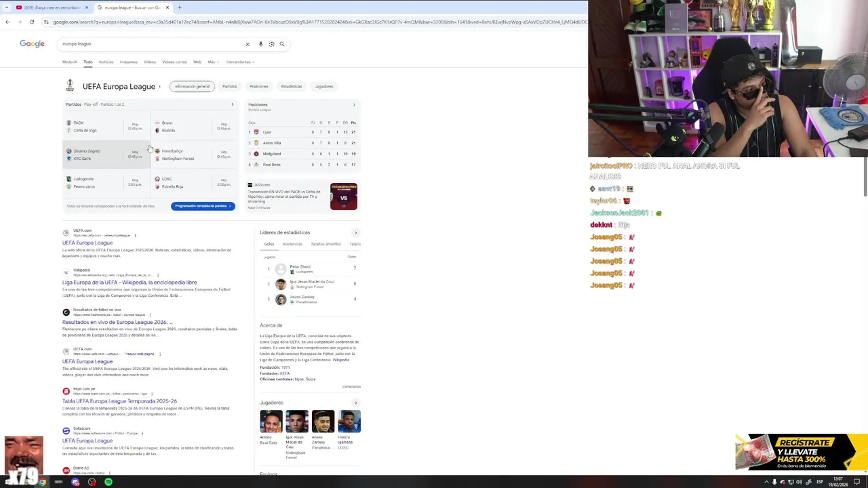
Task: Expand the Jugadores section arrow
Action: (x=355, y=403)
